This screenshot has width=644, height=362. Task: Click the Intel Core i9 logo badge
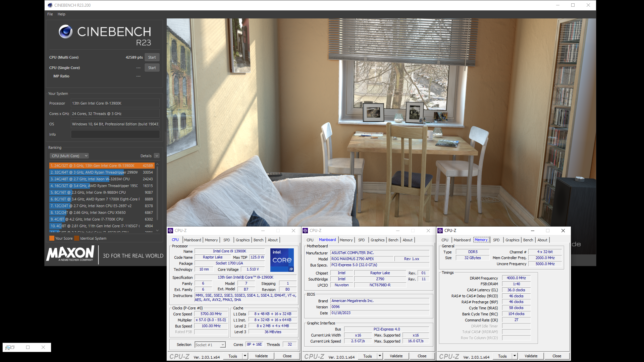[282, 260]
